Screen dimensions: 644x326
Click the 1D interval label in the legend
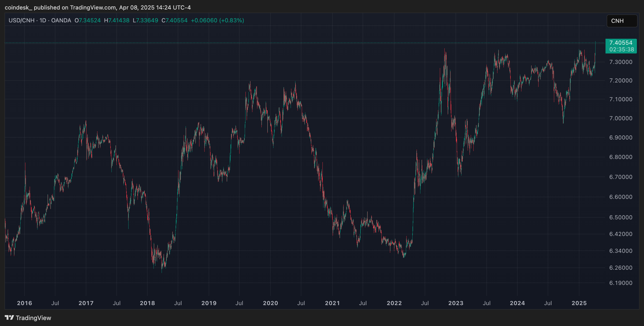tap(43, 20)
